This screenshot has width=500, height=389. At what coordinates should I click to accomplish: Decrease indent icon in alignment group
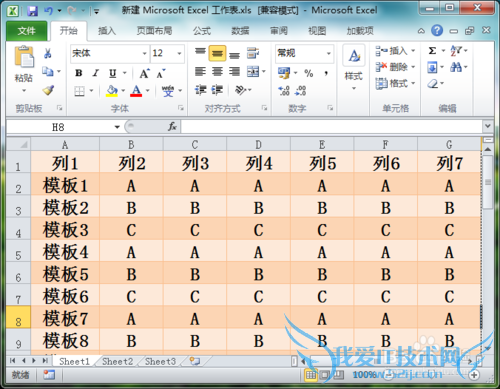point(200,90)
